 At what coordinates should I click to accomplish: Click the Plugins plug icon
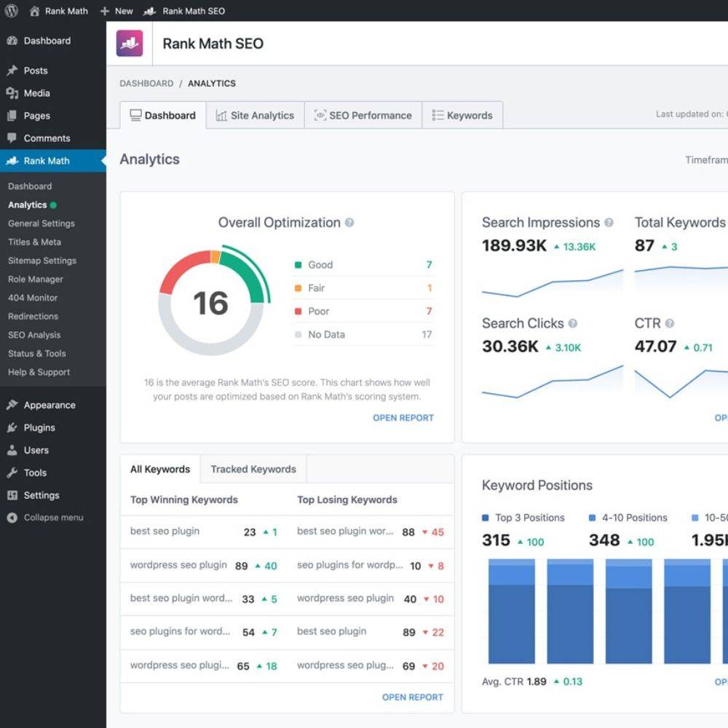[12, 427]
